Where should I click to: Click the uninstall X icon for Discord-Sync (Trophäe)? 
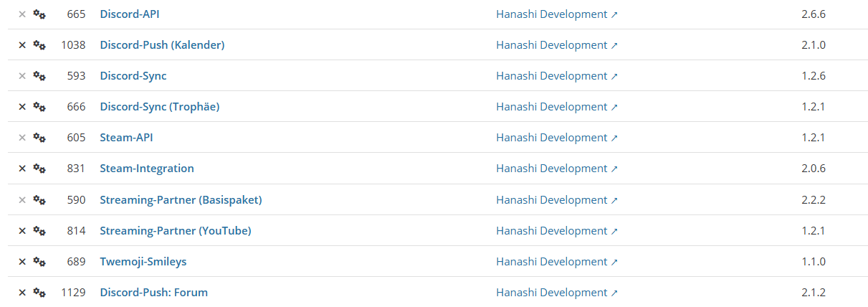click(22, 107)
